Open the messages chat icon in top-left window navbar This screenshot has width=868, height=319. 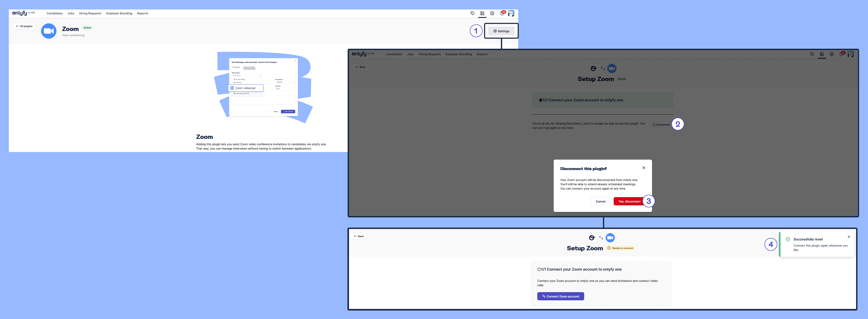click(472, 14)
